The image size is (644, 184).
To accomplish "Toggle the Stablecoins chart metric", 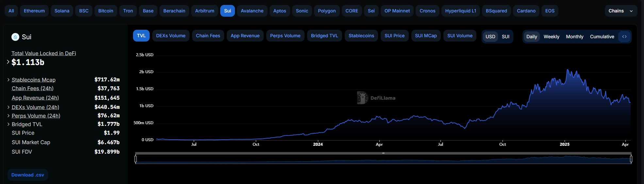I will point(361,36).
